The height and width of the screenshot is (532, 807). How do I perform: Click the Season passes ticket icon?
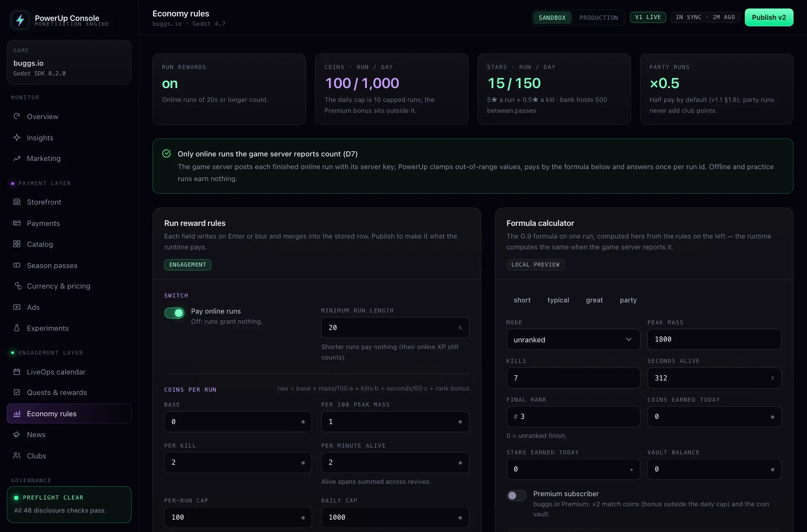(x=17, y=265)
